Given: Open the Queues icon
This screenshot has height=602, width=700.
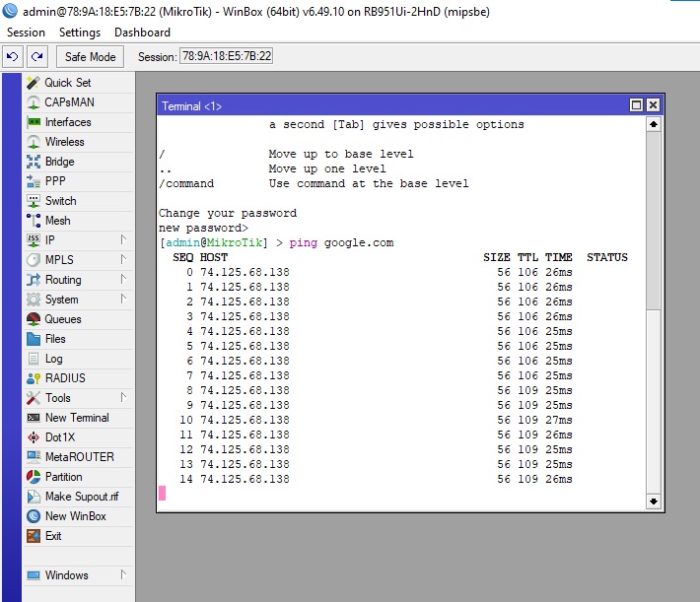Looking at the screenshot, I should [x=34, y=319].
